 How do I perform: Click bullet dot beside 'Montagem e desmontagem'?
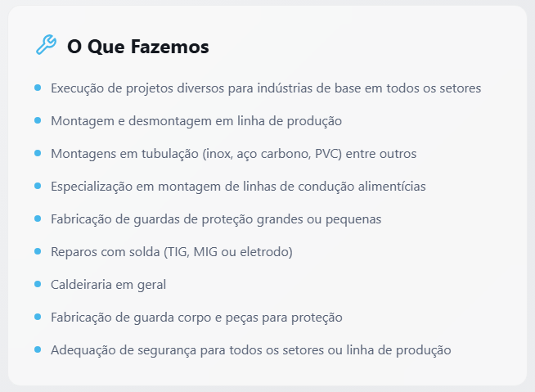pos(38,120)
